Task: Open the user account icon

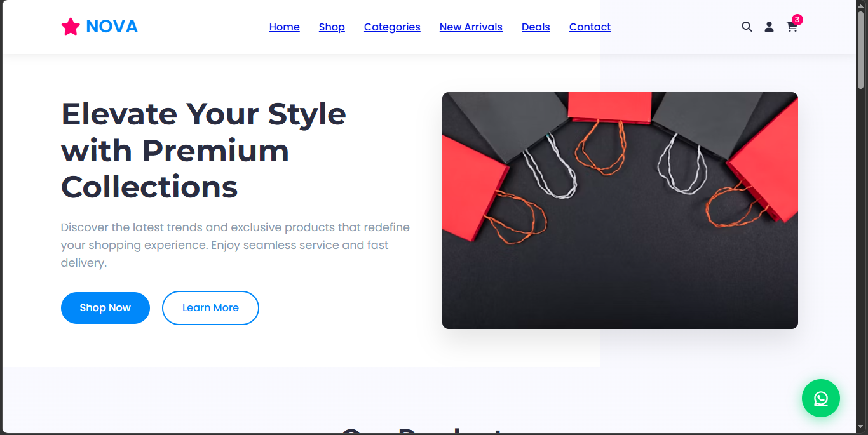Action: coord(769,27)
